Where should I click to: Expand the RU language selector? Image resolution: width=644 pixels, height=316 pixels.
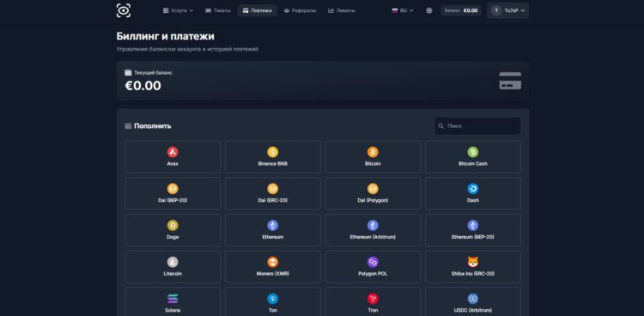[403, 10]
